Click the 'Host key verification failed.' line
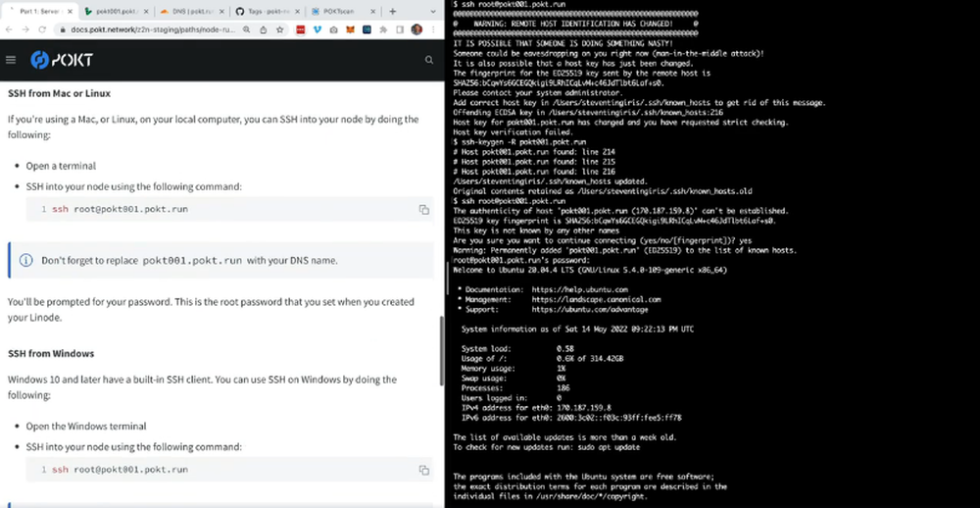Viewport: 980px width, 508px height. (x=514, y=132)
